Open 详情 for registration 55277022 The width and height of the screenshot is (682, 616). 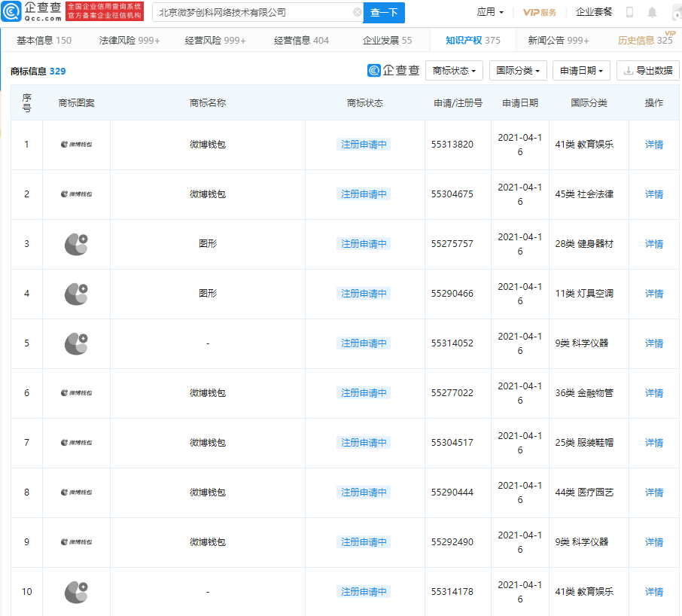coord(653,393)
